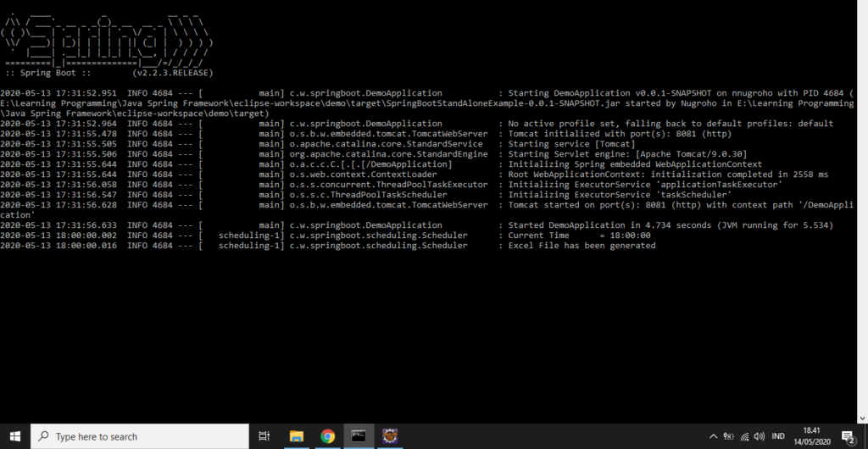Open Task View from the taskbar

tap(264, 435)
